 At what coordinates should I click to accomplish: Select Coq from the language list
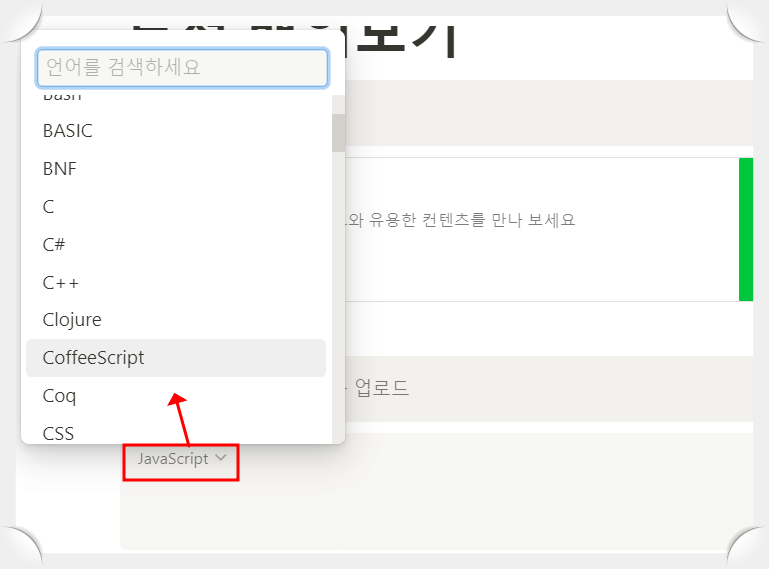pos(176,396)
